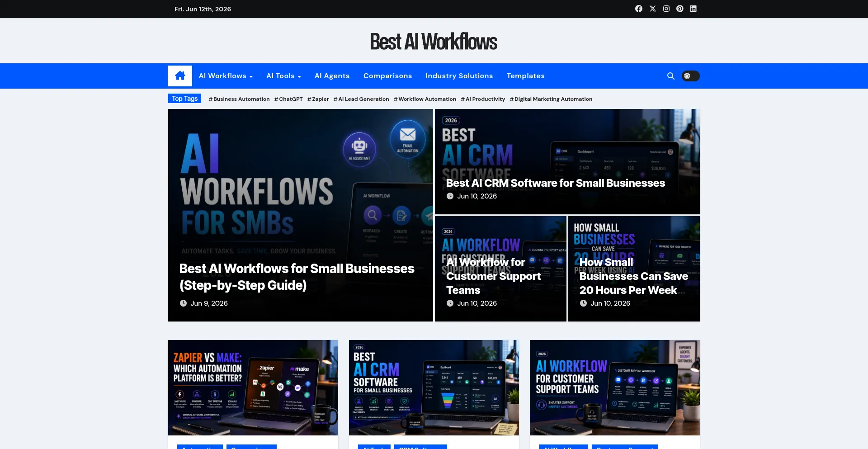This screenshot has height=449, width=868.
Task: Toggle the dark mode switch
Action: click(x=690, y=76)
